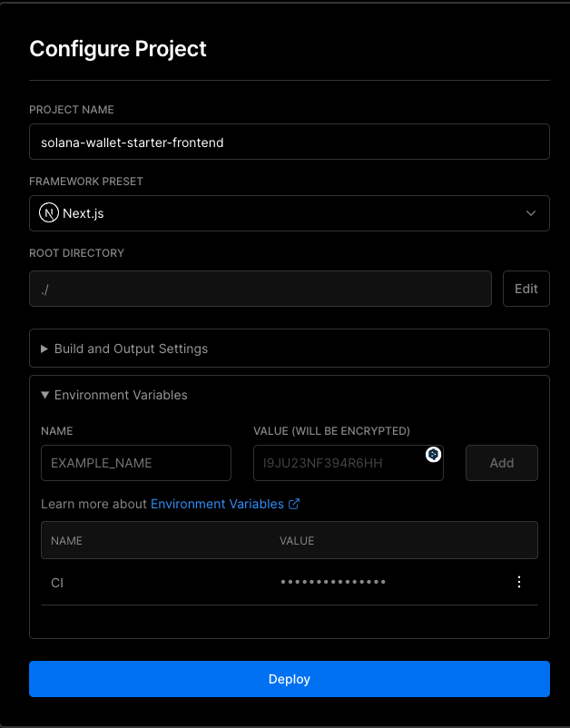Click the Root Directory path field
The image size is (570, 728).
coord(260,289)
